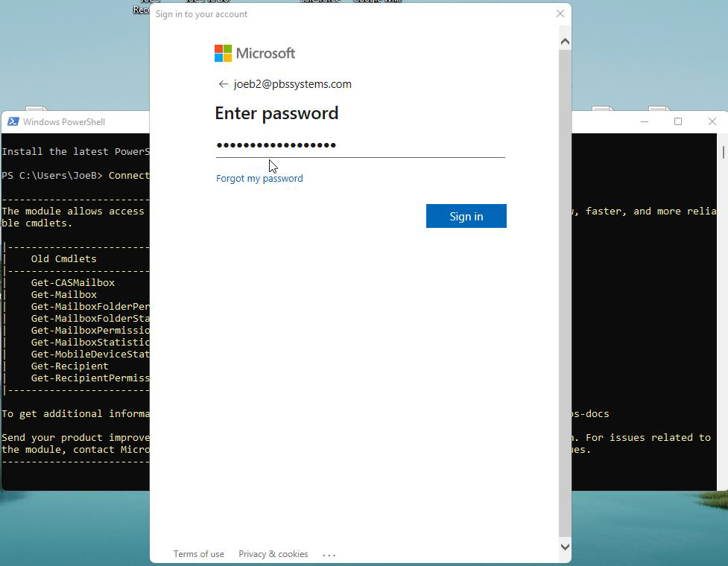Close the Windows PowerShell window
The image size is (728, 566).
point(712,121)
